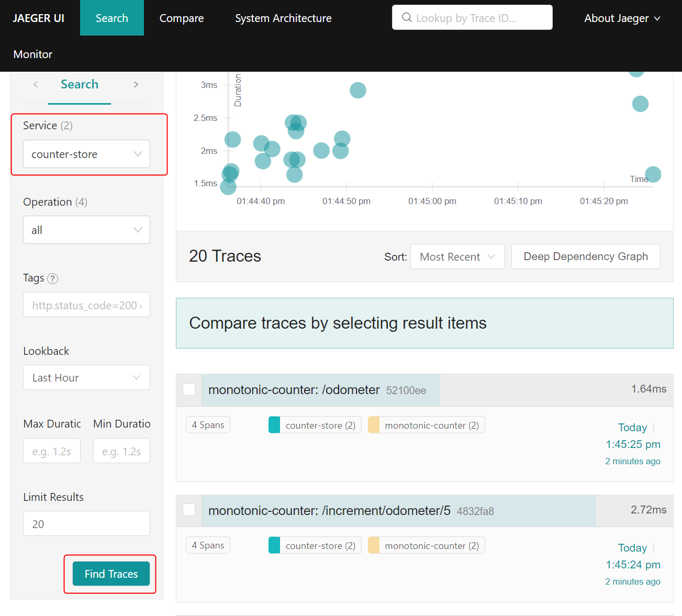Image resolution: width=682 pixels, height=616 pixels.
Task: Click the 4 Spans label of trace 52100ee
Action: [x=208, y=425]
